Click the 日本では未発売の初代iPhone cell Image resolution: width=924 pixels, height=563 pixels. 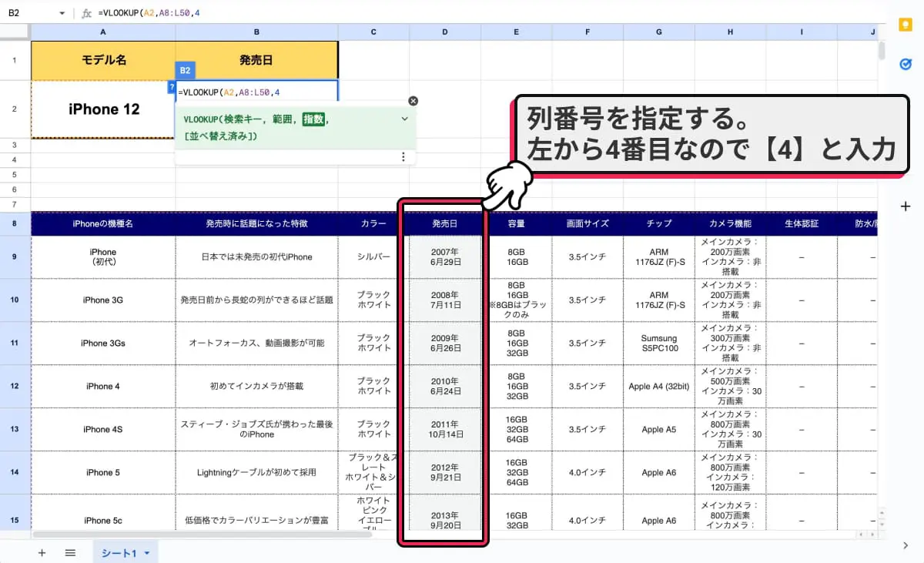pos(256,256)
